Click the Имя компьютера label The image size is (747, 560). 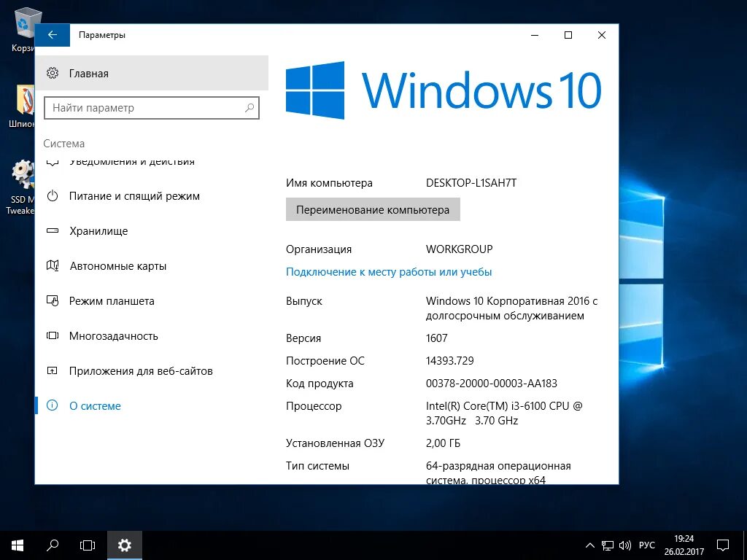329,183
